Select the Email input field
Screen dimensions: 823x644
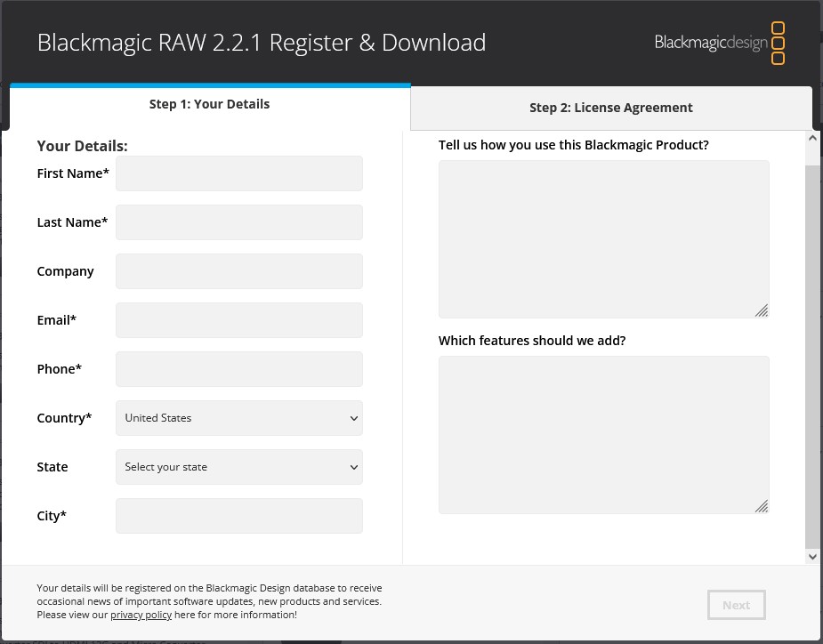tap(238, 319)
